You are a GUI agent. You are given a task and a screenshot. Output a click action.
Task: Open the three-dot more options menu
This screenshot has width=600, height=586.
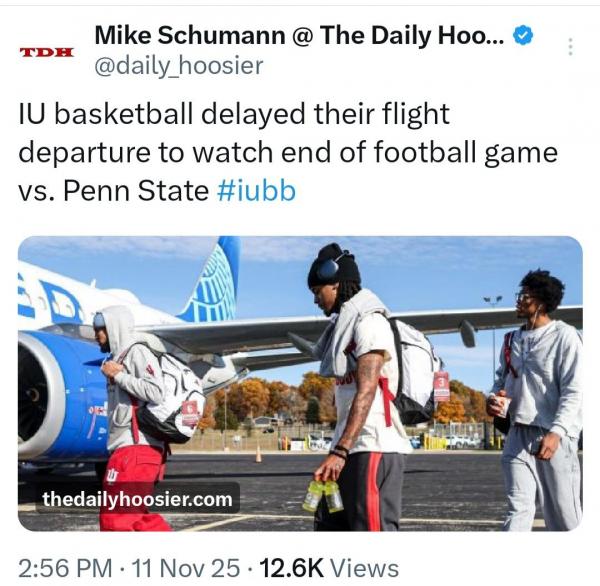click(x=570, y=47)
